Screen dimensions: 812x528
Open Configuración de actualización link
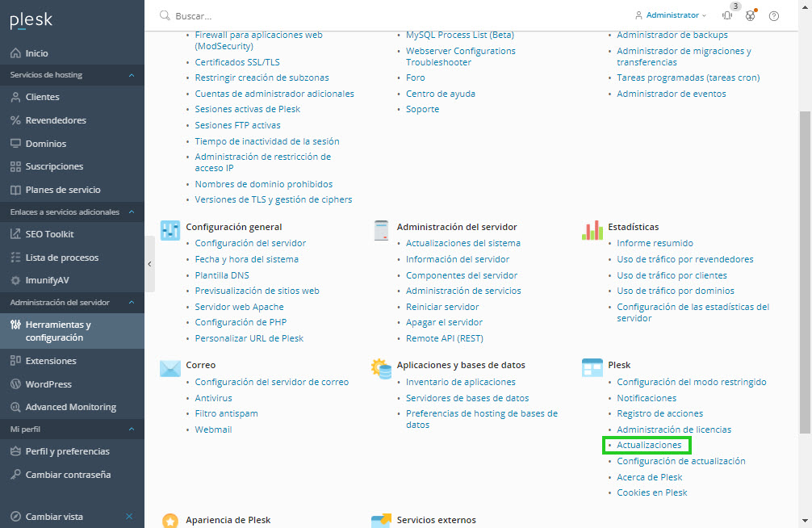pos(681,461)
